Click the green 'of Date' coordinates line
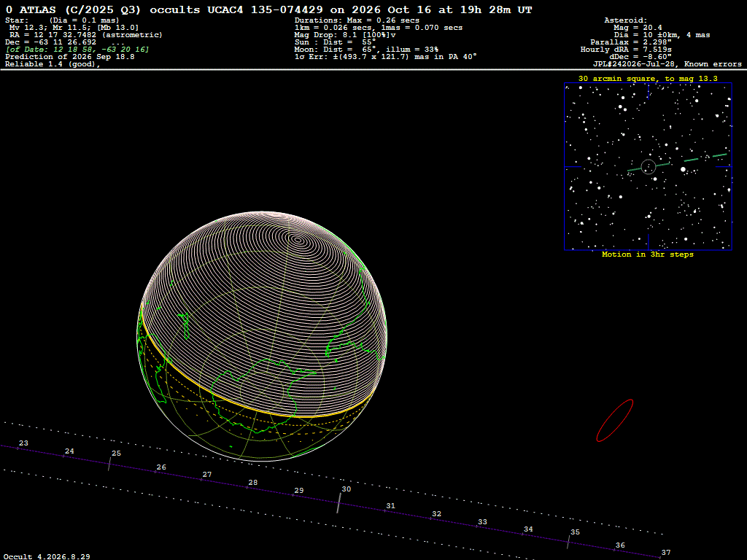This screenshot has height=560, width=747. [x=77, y=50]
